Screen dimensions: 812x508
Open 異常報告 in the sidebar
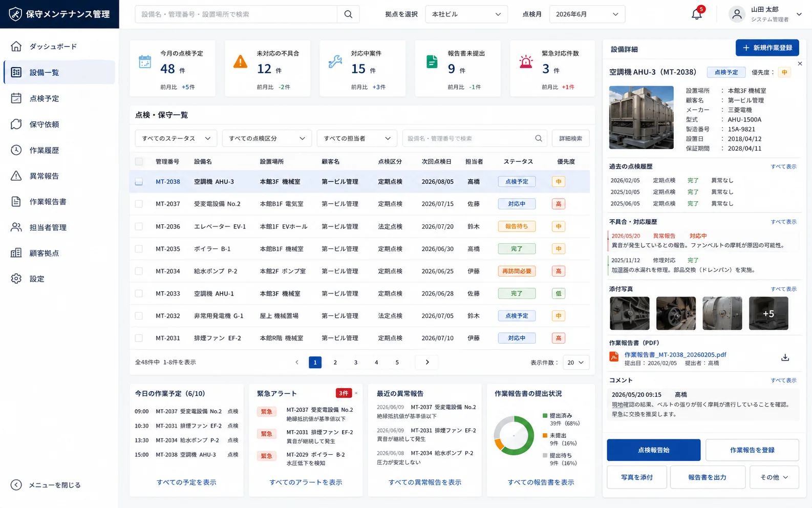[59, 176]
